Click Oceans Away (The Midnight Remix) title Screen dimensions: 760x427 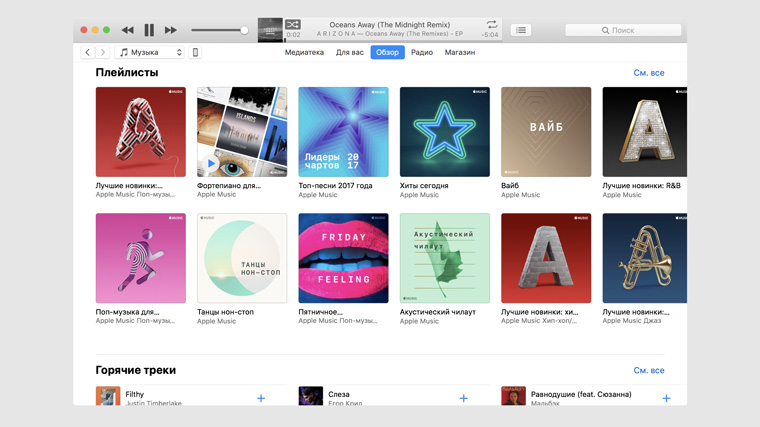tap(390, 25)
